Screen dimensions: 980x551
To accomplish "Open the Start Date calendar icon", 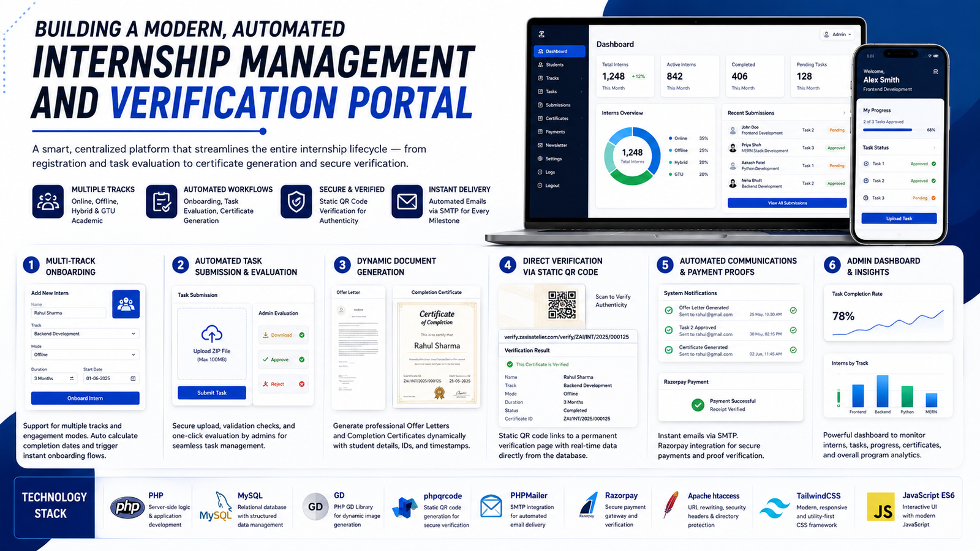I will pos(133,379).
